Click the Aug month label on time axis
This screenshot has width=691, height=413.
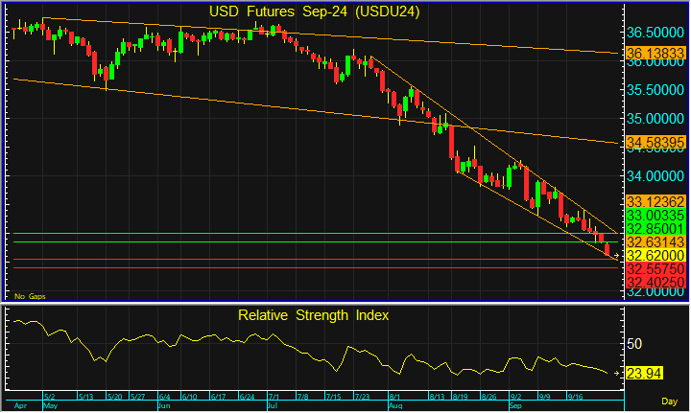pyautogui.click(x=394, y=408)
